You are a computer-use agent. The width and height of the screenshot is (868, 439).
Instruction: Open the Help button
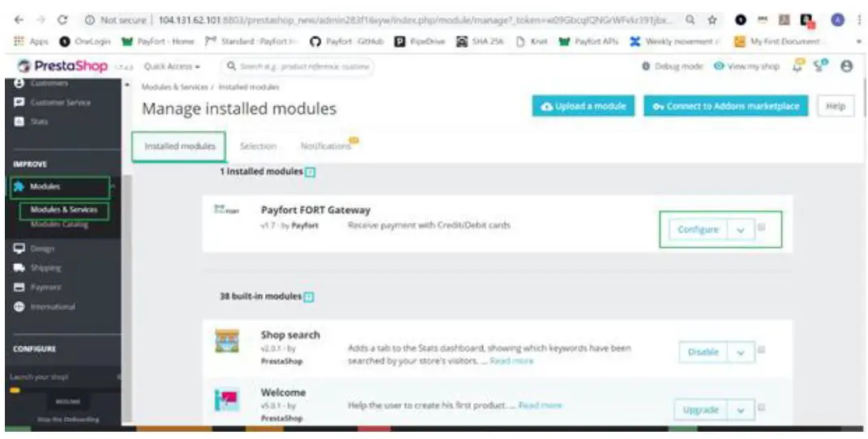coord(836,106)
